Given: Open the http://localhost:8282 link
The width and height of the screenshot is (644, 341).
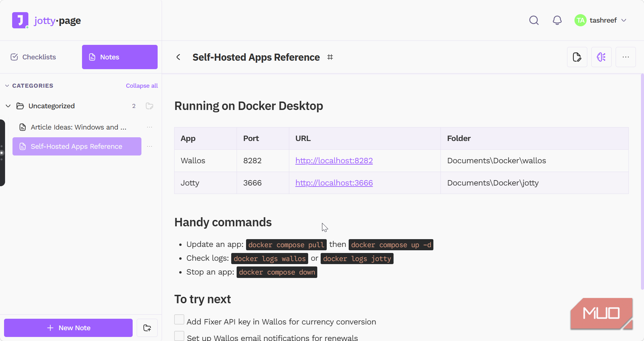Looking at the screenshot, I should 334,161.
